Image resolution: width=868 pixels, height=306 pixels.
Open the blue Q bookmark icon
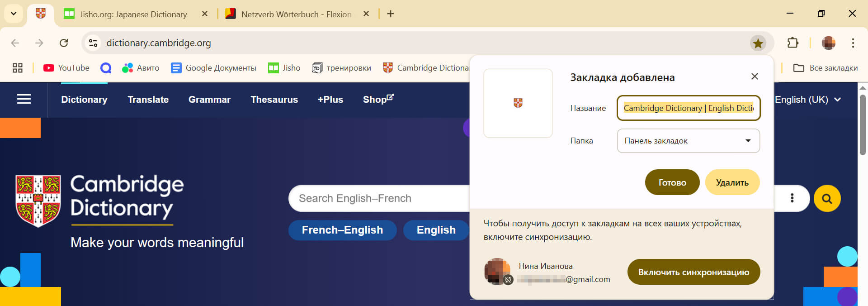[106, 68]
